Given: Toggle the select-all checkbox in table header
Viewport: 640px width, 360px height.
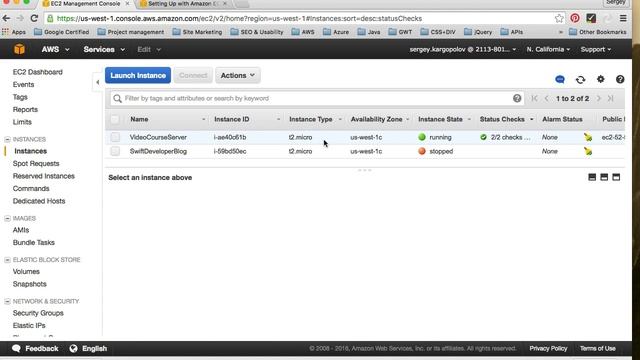Looking at the screenshot, I should [115, 119].
